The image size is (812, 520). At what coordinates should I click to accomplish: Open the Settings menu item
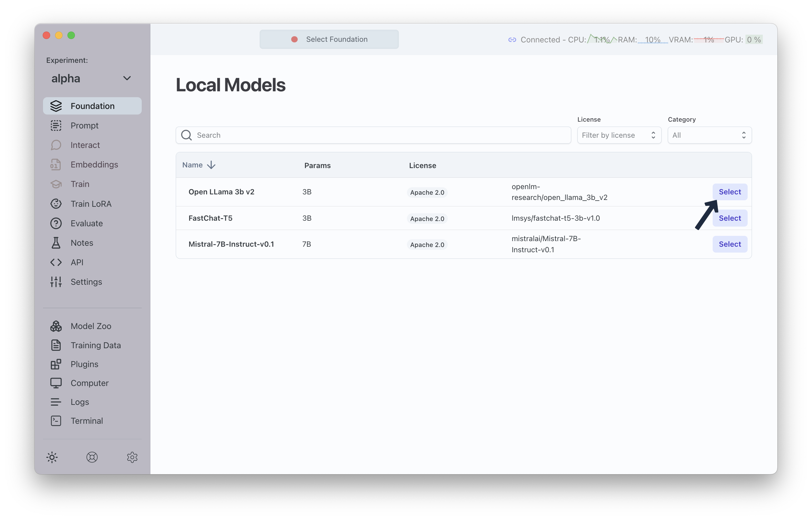point(85,281)
